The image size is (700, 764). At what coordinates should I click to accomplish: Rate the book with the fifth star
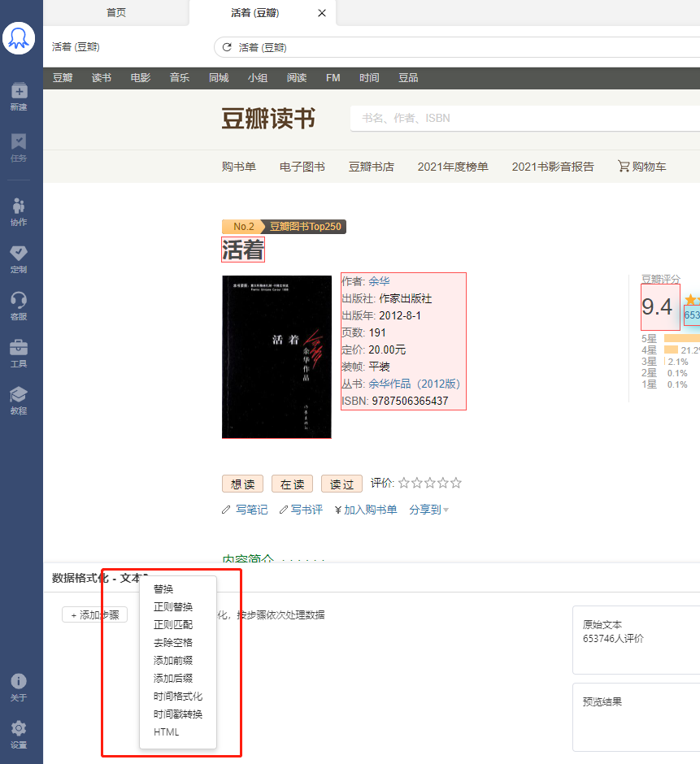coord(456,483)
